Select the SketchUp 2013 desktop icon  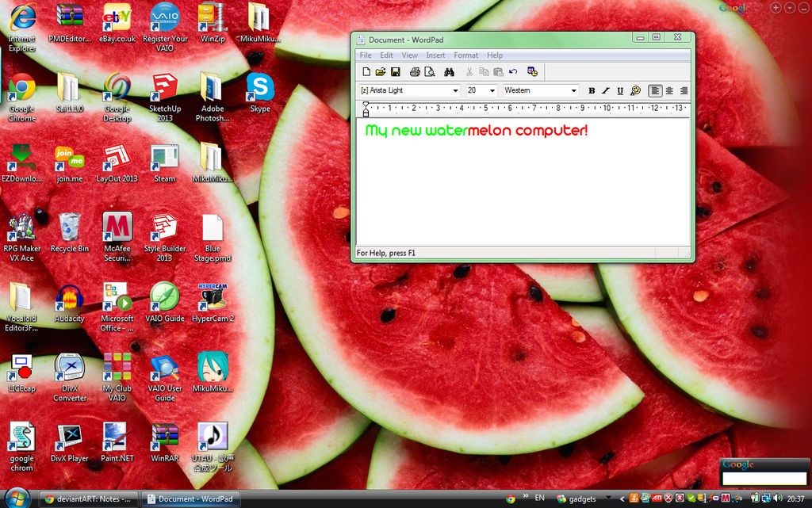coord(165,97)
